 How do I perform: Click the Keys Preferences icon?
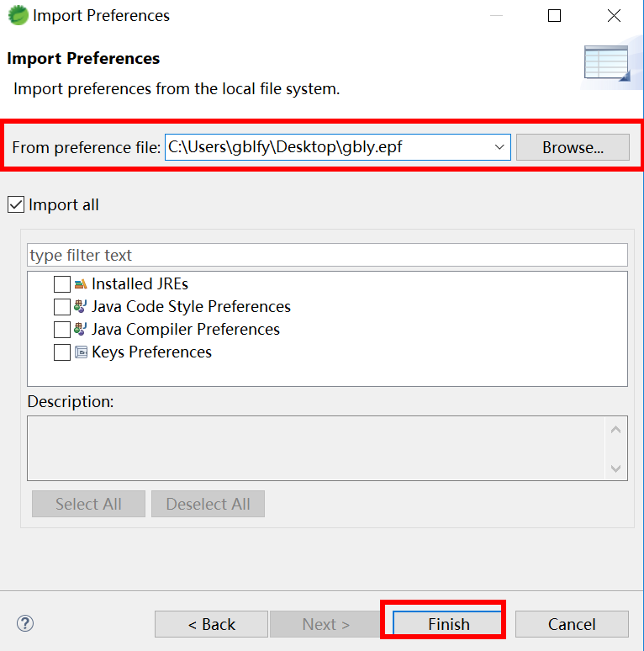coord(81,352)
